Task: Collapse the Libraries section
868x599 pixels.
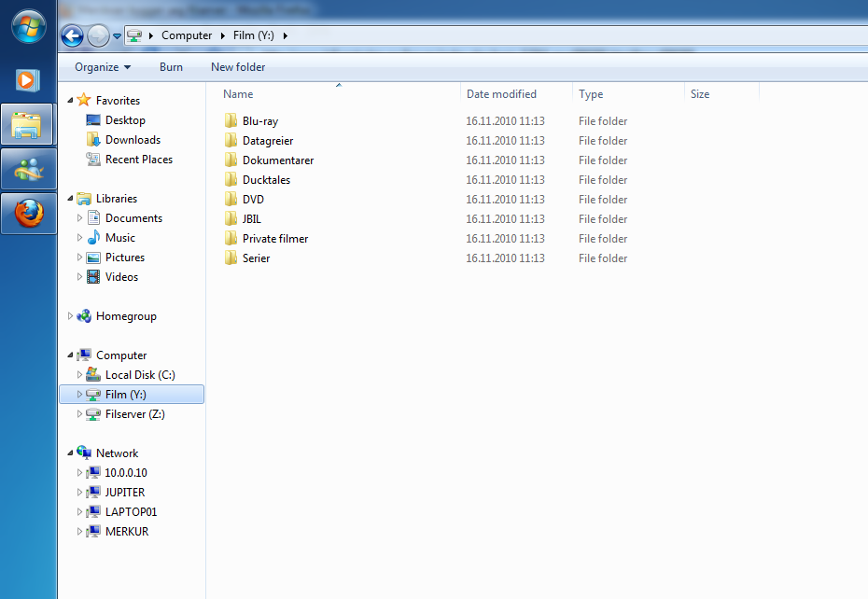Action: (x=70, y=198)
